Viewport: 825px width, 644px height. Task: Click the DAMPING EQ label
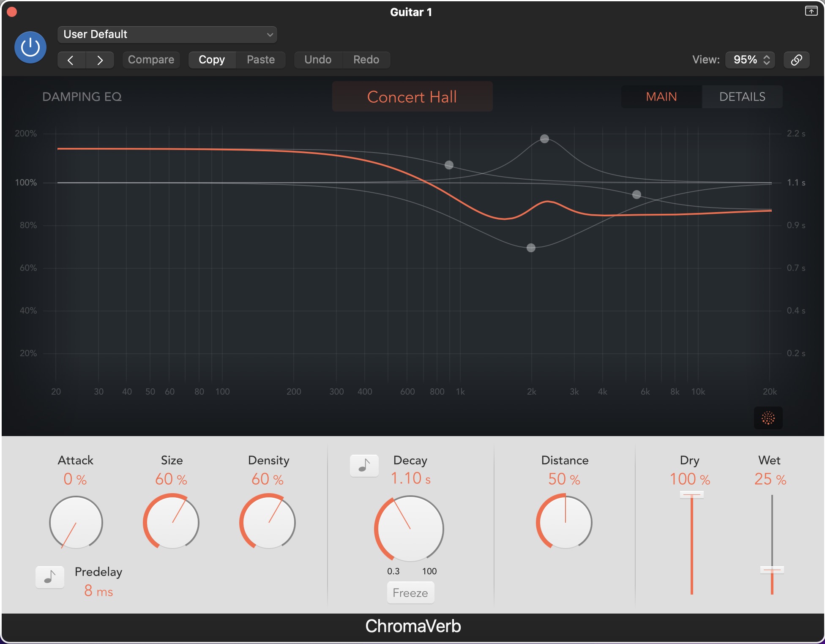point(82,97)
